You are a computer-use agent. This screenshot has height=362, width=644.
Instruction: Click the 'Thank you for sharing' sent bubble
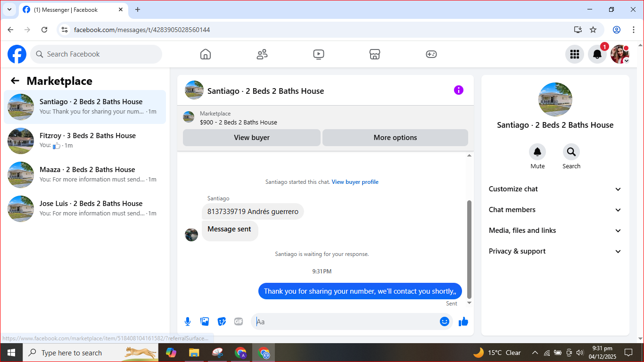click(x=360, y=291)
